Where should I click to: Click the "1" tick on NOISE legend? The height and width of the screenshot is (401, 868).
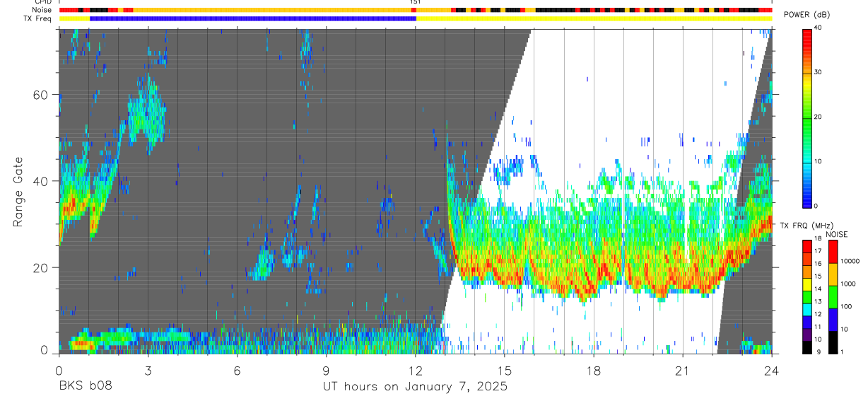[x=843, y=351]
